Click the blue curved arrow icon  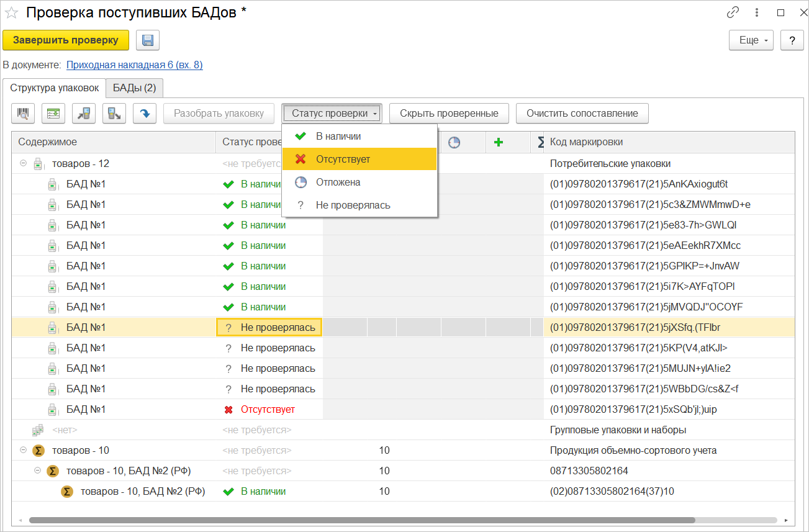tap(144, 114)
